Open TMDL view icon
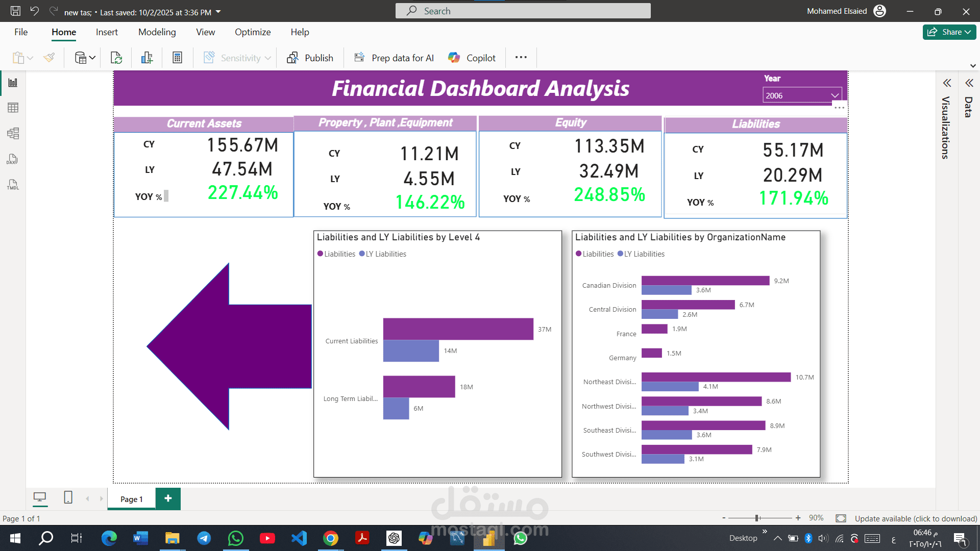 coord(13,185)
